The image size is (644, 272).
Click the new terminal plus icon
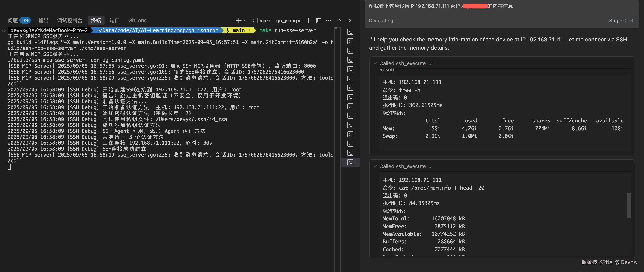click(238, 20)
